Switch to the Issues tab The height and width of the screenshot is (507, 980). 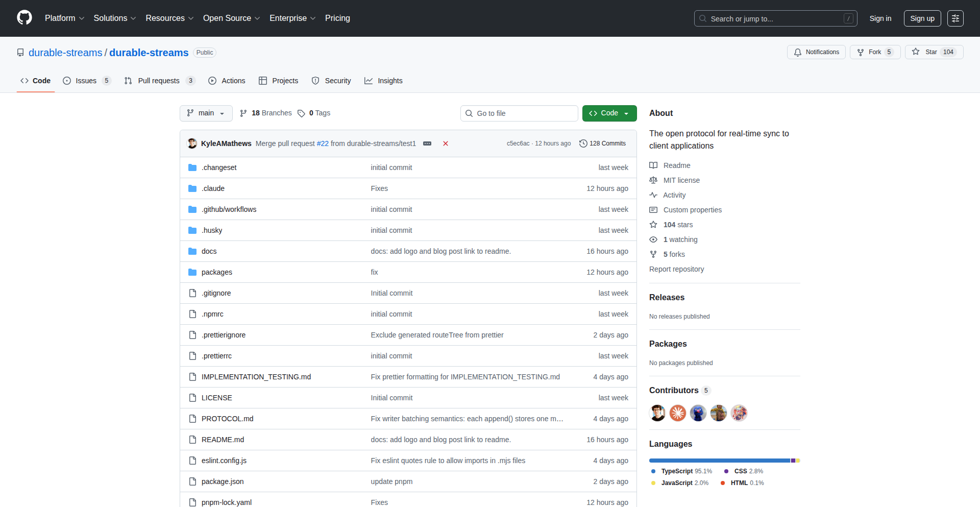87,81
